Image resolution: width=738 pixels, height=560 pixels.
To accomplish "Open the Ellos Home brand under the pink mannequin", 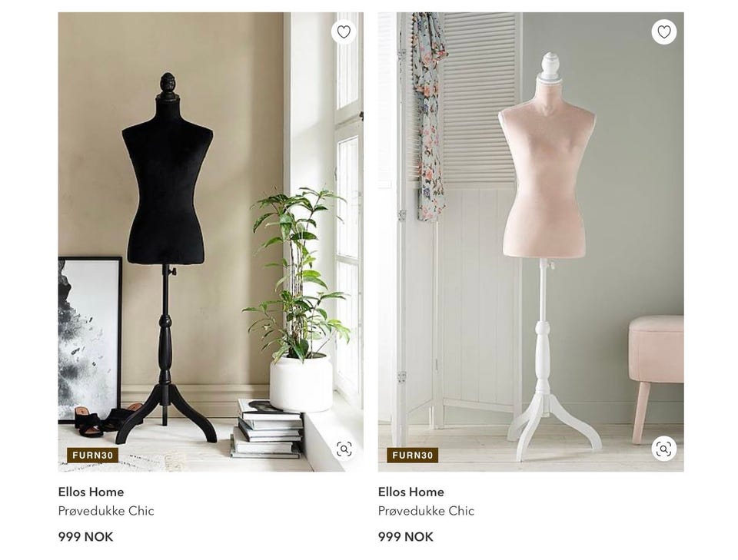I will click(x=411, y=492).
